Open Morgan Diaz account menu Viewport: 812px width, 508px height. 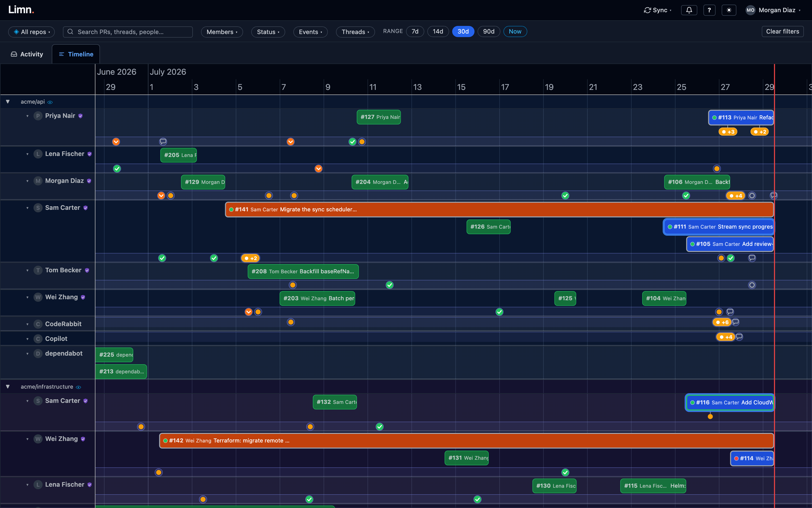[773, 10]
